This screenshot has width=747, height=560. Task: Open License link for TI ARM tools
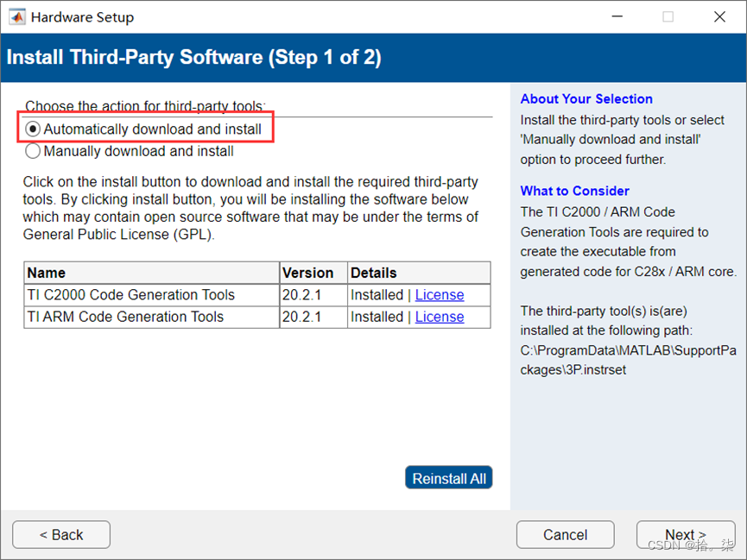(440, 317)
